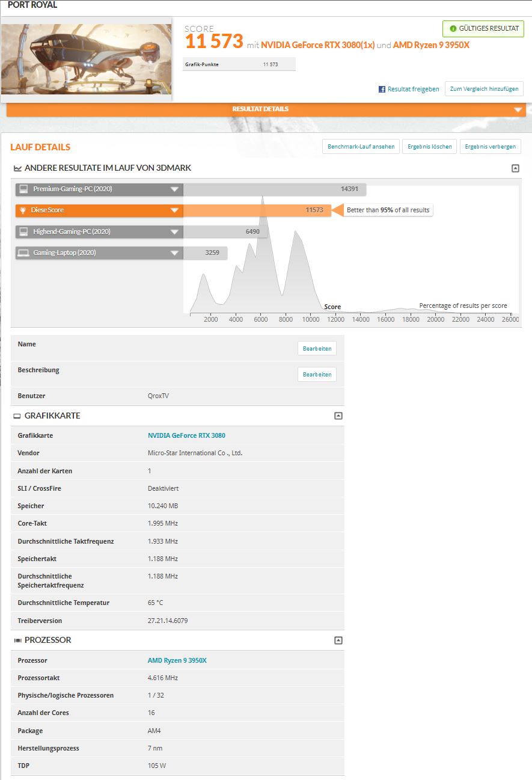The width and height of the screenshot is (532, 780).
Task: Click the trophy icon on Diese Score row
Action: [x=23, y=210]
